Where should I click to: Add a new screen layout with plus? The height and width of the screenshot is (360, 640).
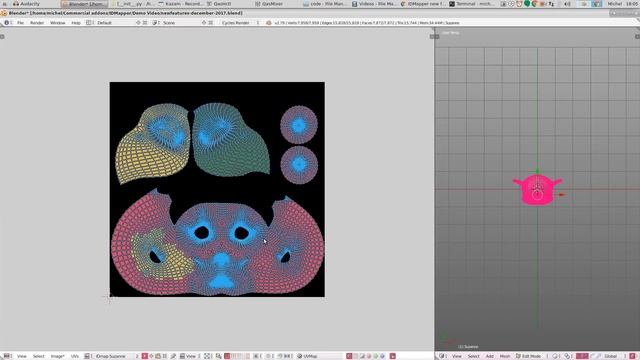pyautogui.click(x=138, y=23)
